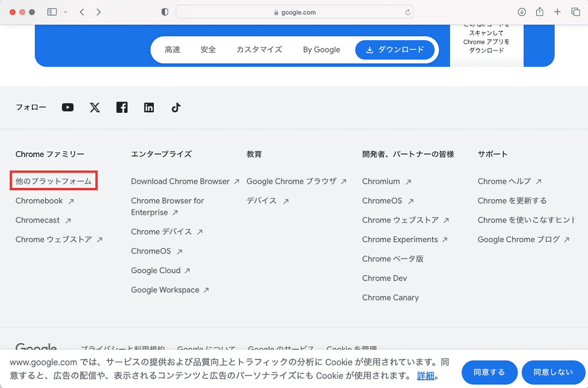Open 他のプラットフォーム link

(x=54, y=181)
